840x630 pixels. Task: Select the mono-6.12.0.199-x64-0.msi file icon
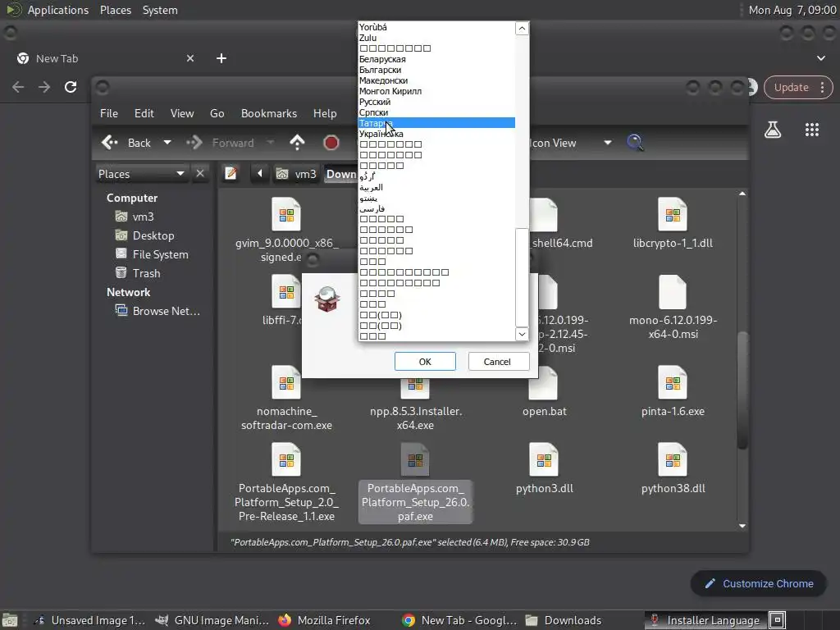click(x=673, y=292)
